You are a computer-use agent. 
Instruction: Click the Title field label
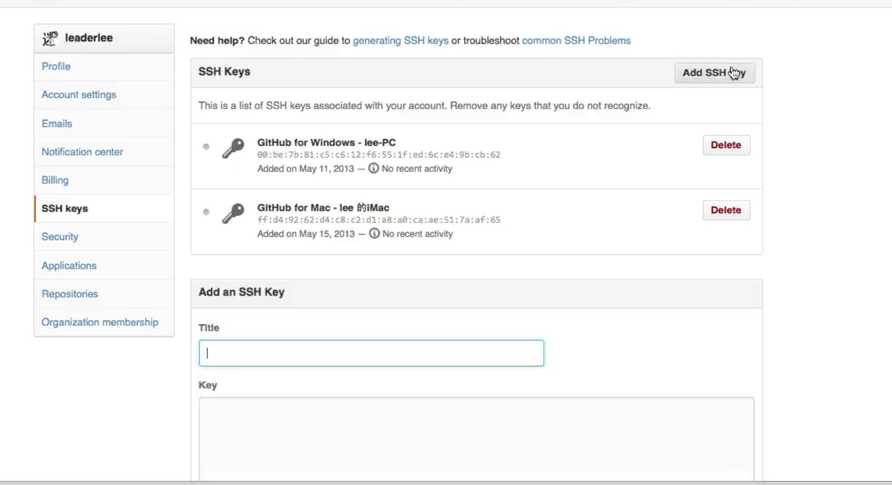coord(209,328)
